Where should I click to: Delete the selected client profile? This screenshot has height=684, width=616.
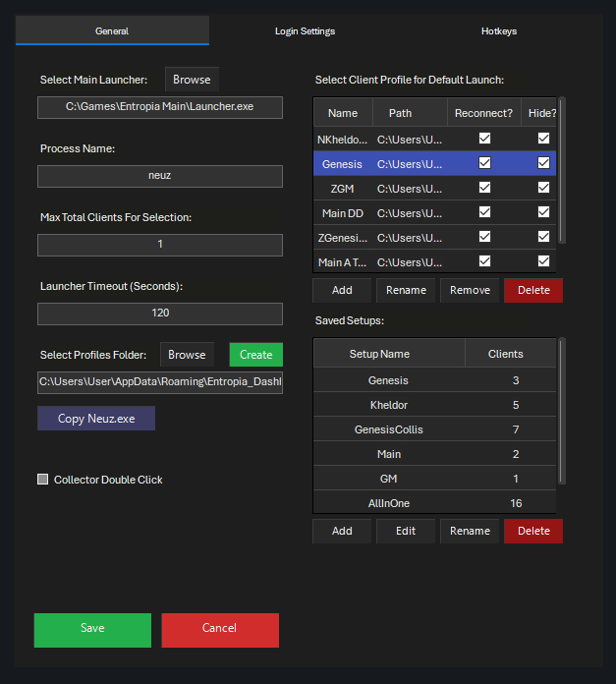pyautogui.click(x=533, y=290)
